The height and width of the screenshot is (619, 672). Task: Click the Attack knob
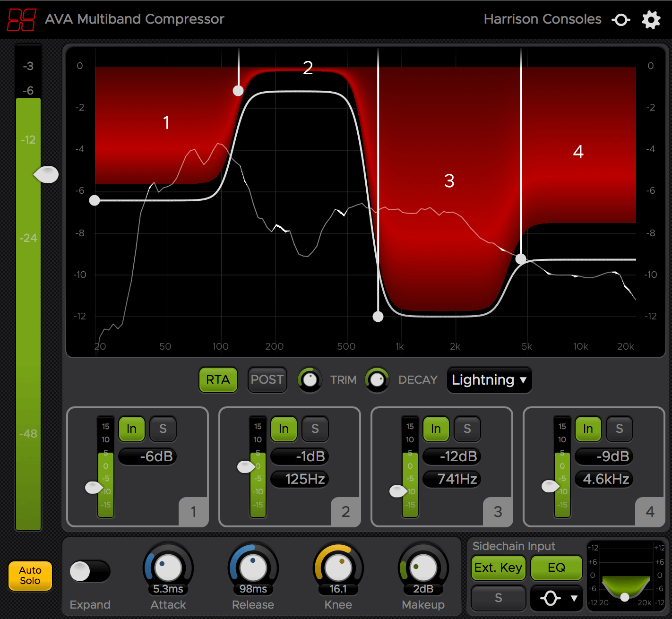point(168,567)
